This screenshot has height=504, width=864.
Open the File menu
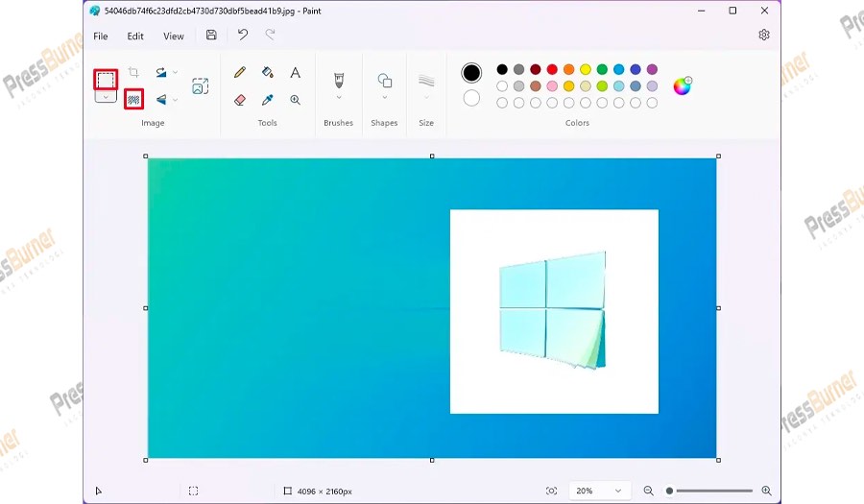coord(101,36)
